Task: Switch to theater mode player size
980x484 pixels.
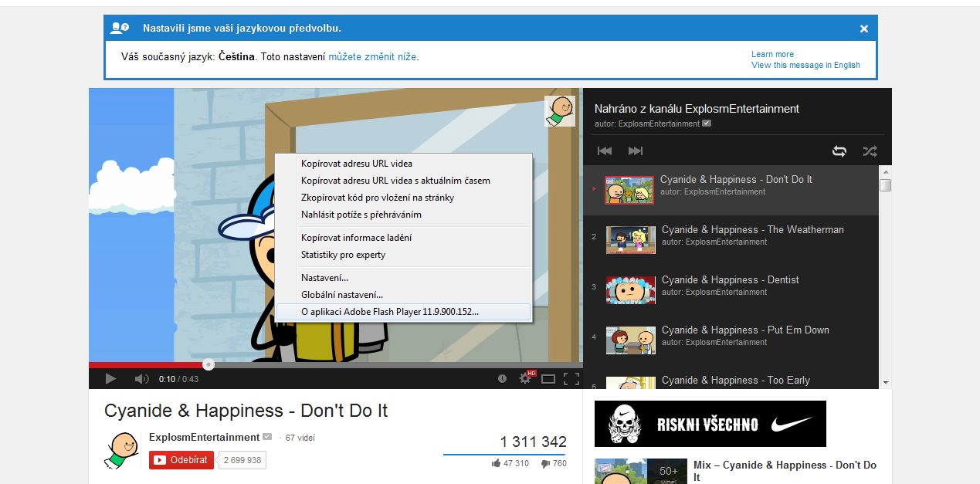Action: [x=548, y=379]
